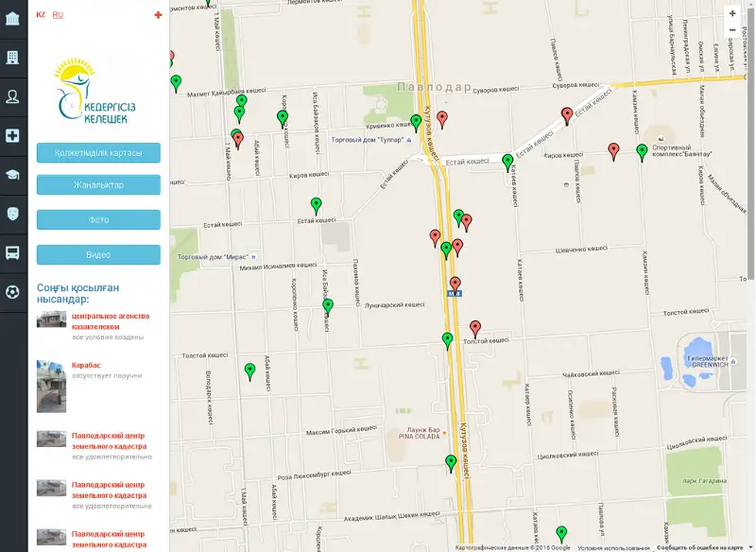Go to the Фото section
Viewport: 756px width, 552px height.
point(98,220)
